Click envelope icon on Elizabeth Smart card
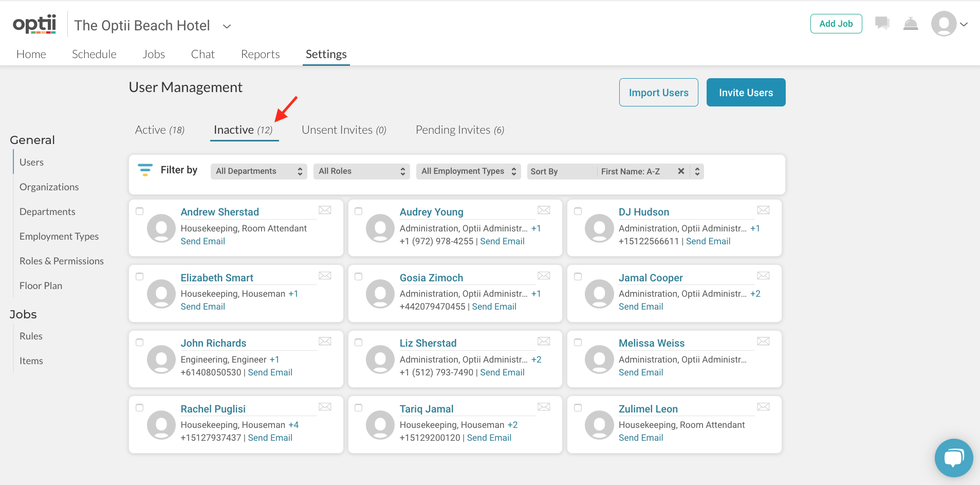The height and width of the screenshot is (485, 980). [325, 276]
